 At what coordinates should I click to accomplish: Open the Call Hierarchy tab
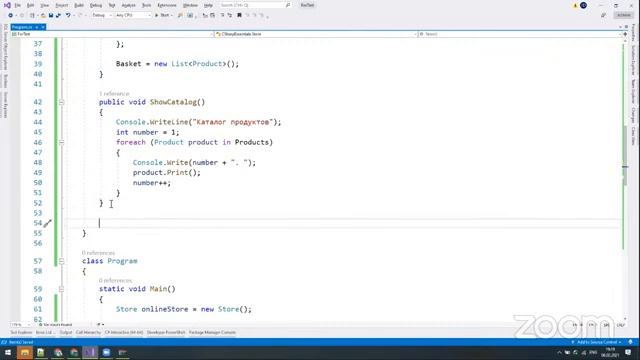tap(88, 333)
